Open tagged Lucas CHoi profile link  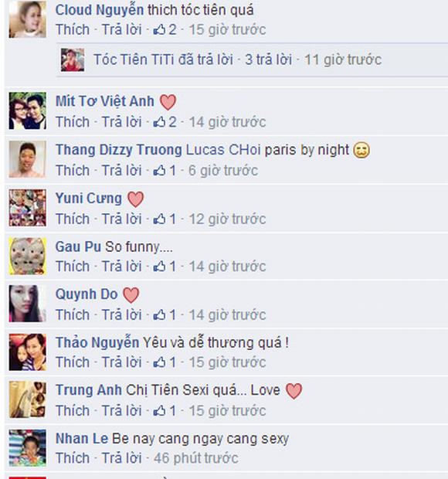pos(223,150)
